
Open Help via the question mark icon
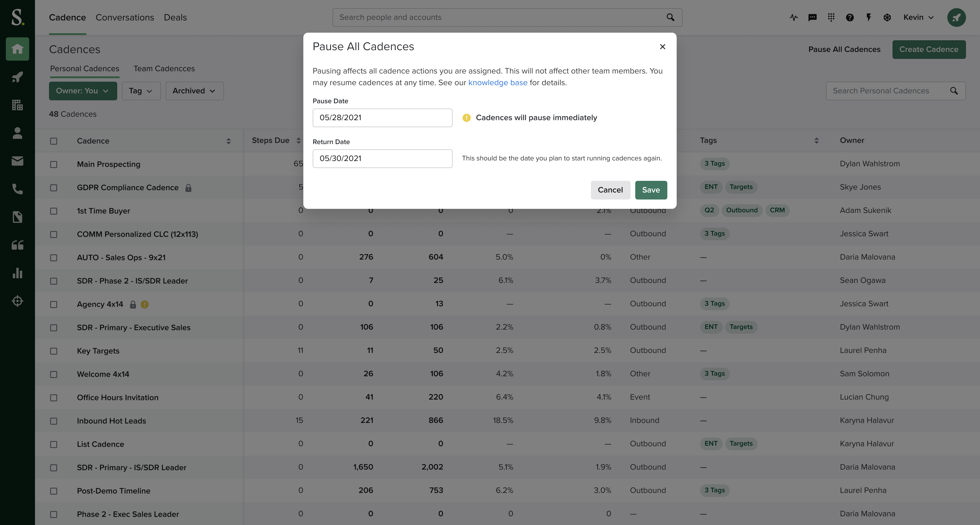[850, 17]
